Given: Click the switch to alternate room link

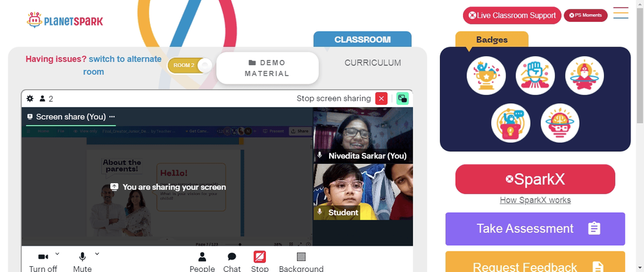Looking at the screenshot, I should (x=122, y=65).
